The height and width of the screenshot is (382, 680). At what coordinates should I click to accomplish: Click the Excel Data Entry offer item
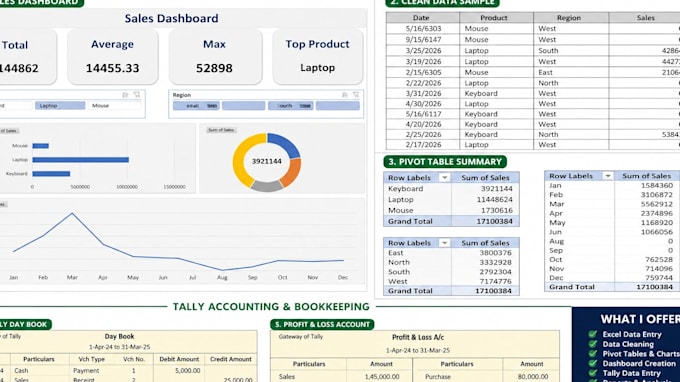click(632, 334)
